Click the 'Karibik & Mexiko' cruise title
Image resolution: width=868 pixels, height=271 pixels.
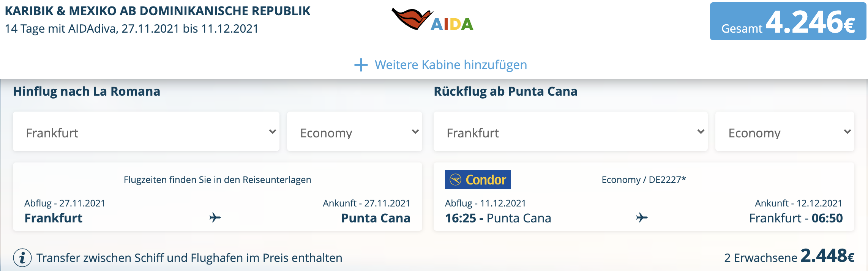[158, 11]
